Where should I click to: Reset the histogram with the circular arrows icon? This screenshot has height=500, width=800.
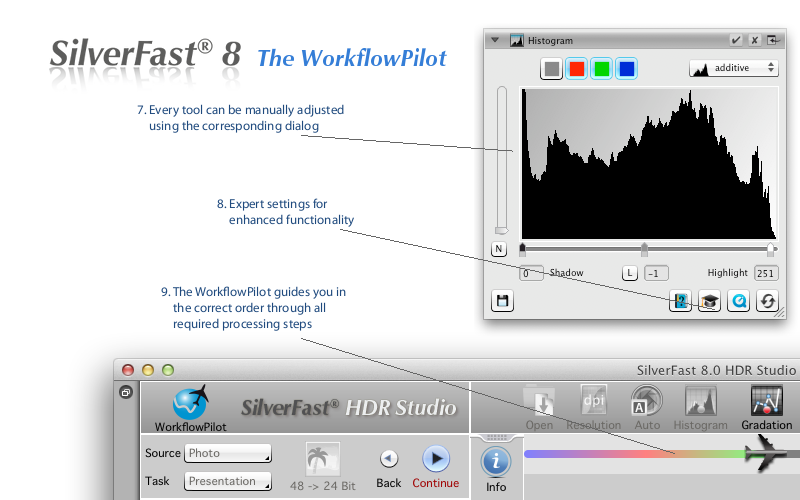click(x=766, y=301)
